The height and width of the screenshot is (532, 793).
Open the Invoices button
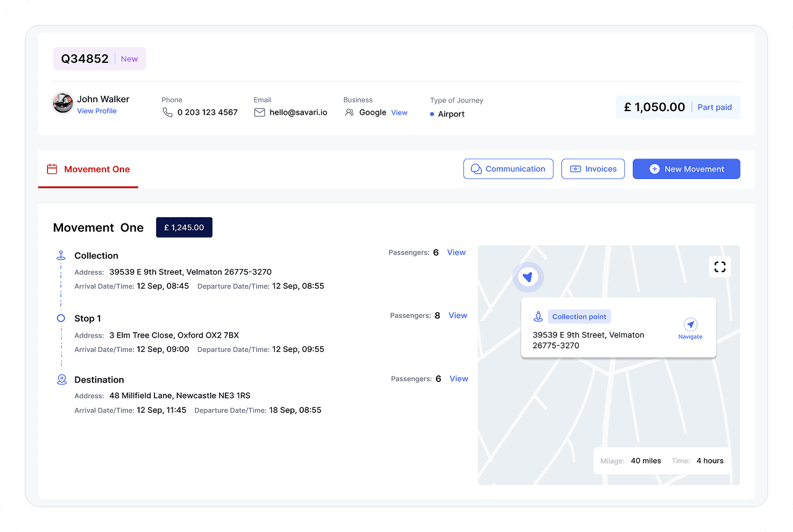click(x=593, y=169)
